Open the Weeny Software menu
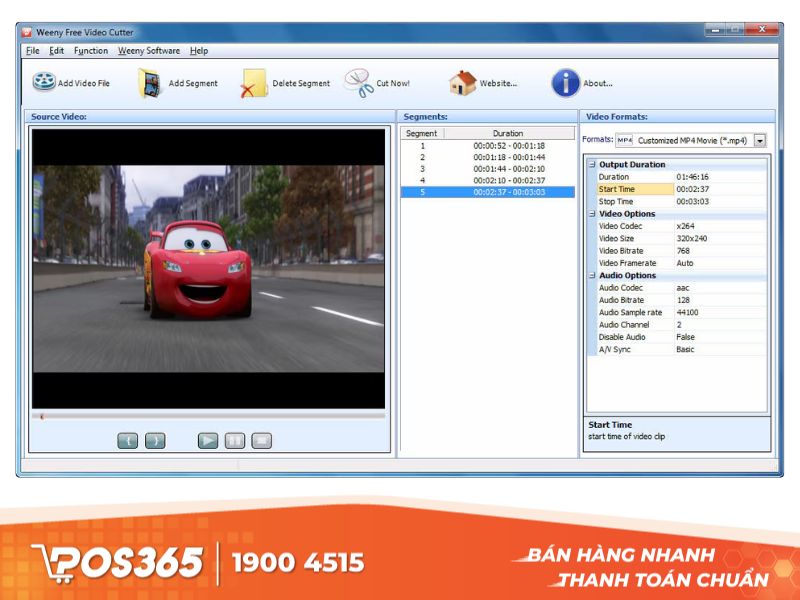The image size is (800, 600). coord(149,51)
